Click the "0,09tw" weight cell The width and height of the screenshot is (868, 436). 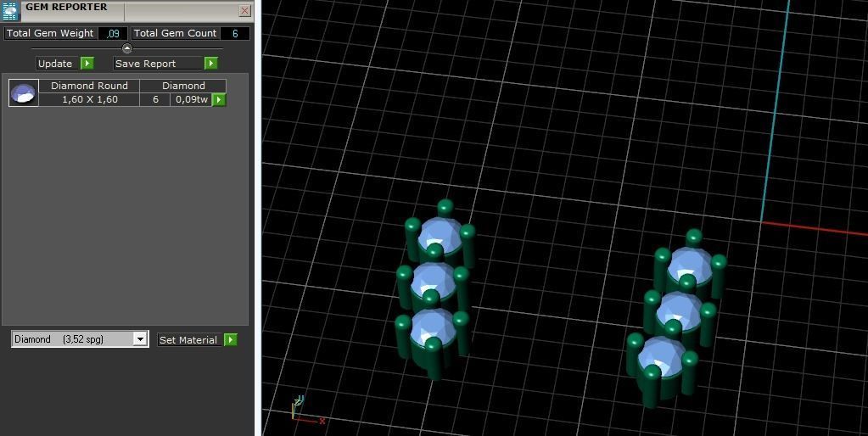pyautogui.click(x=192, y=99)
